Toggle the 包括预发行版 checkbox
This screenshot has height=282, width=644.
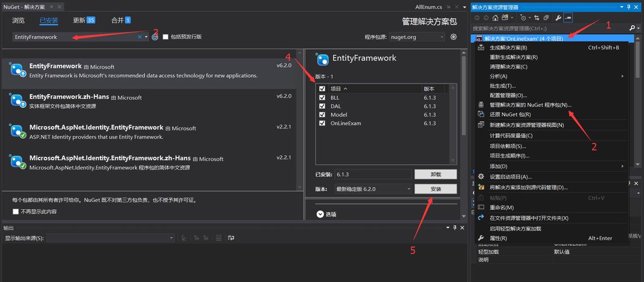click(x=166, y=37)
